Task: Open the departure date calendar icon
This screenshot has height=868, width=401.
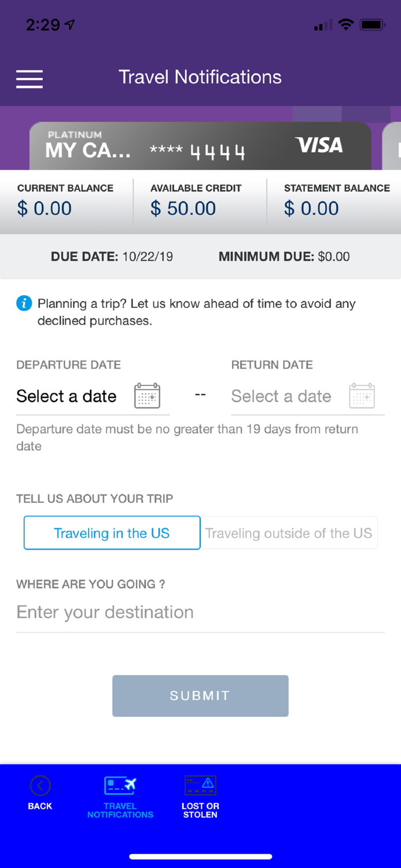Action: [147, 395]
